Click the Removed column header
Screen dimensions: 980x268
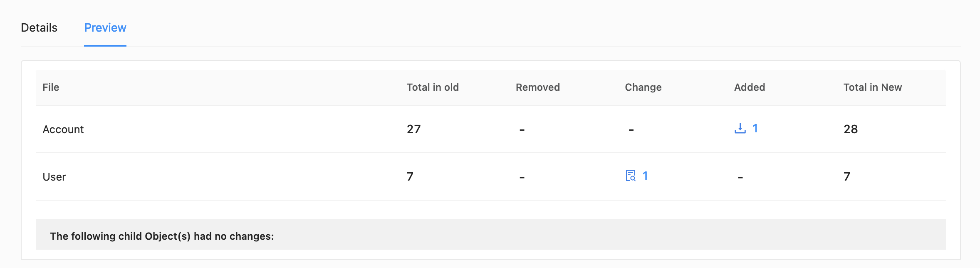point(537,87)
